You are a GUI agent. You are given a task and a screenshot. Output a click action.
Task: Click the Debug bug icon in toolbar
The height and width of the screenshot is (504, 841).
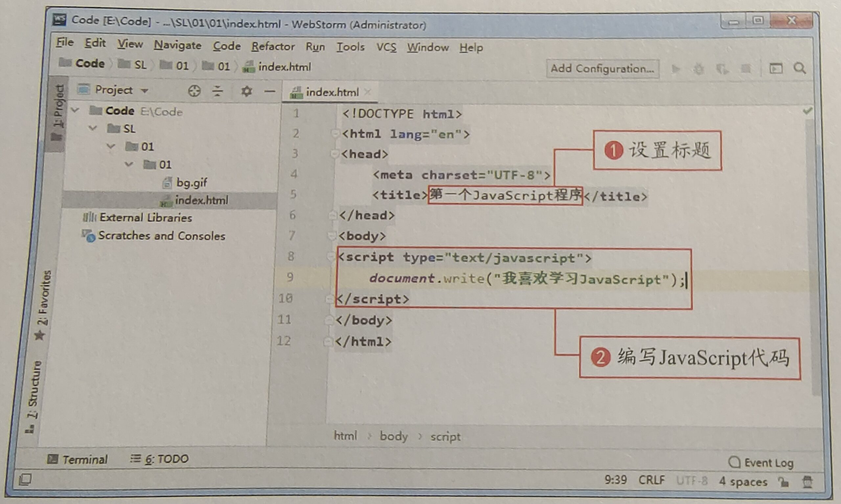[699, 69]
